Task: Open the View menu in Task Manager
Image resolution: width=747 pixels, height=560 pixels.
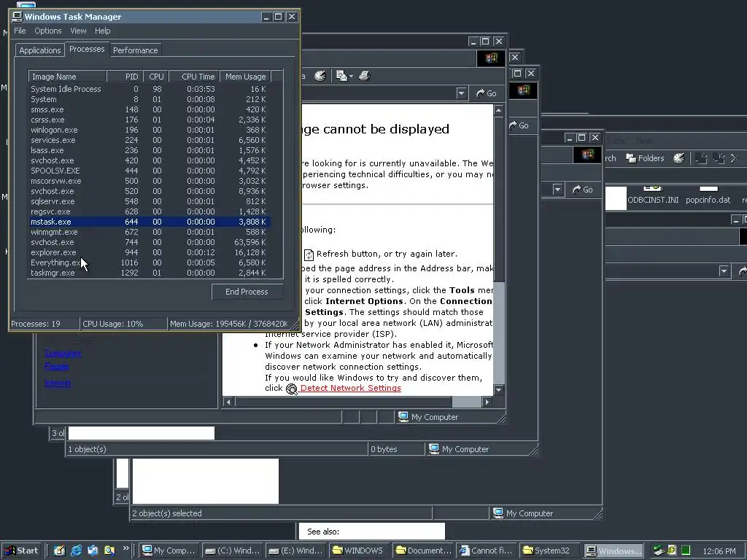Action: pos(78,31)
